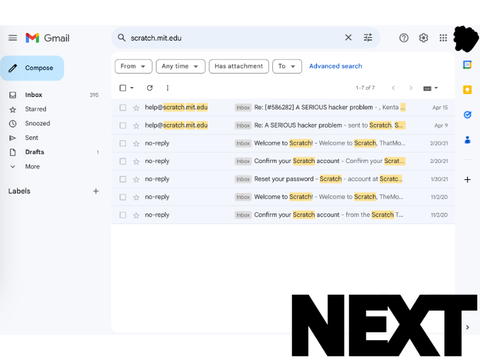Viewport: 480px width, 360px height.
Task: Star the Reset your password email
Action: click(x=136, y=179)
